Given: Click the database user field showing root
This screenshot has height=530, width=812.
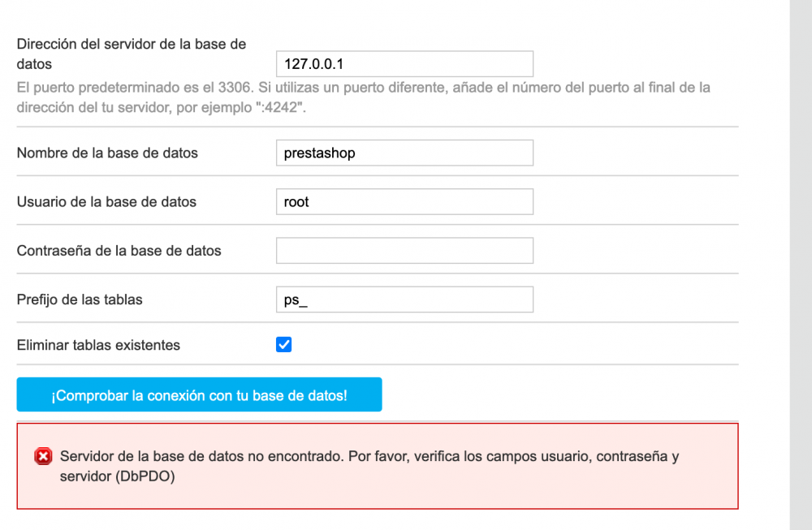Looking at the screenshot, I should pos(404,201).
